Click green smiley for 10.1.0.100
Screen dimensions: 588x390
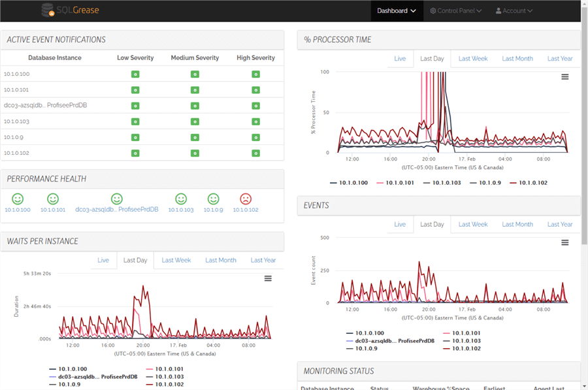[18, 199]
